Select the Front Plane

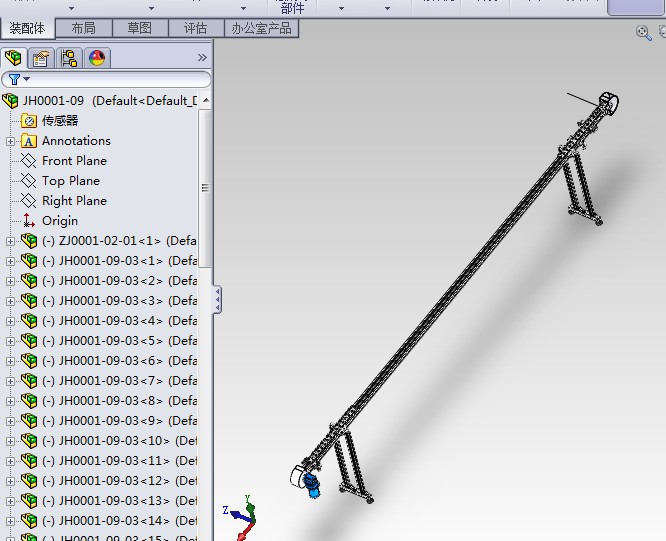click(x=74, y=161)
